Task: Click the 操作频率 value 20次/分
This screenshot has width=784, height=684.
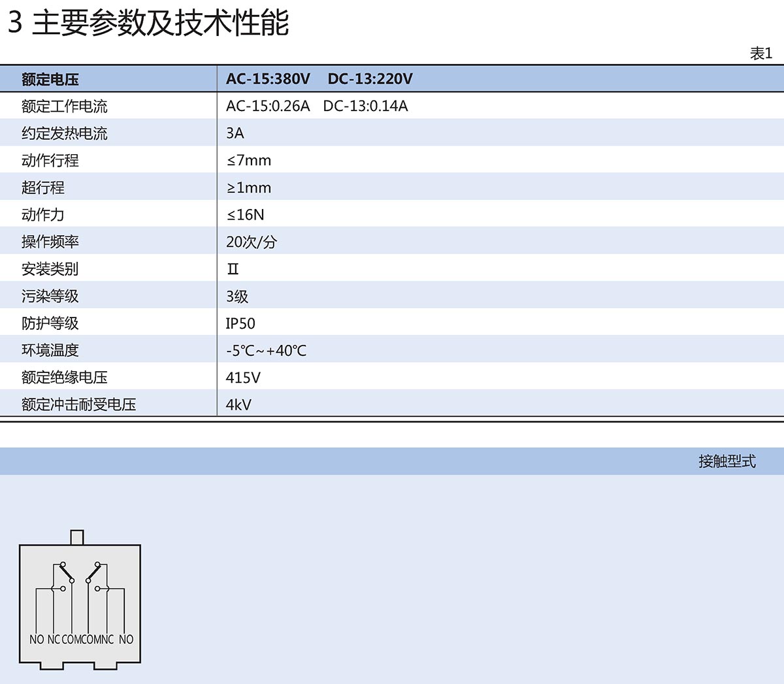Action: coord(251,242)
